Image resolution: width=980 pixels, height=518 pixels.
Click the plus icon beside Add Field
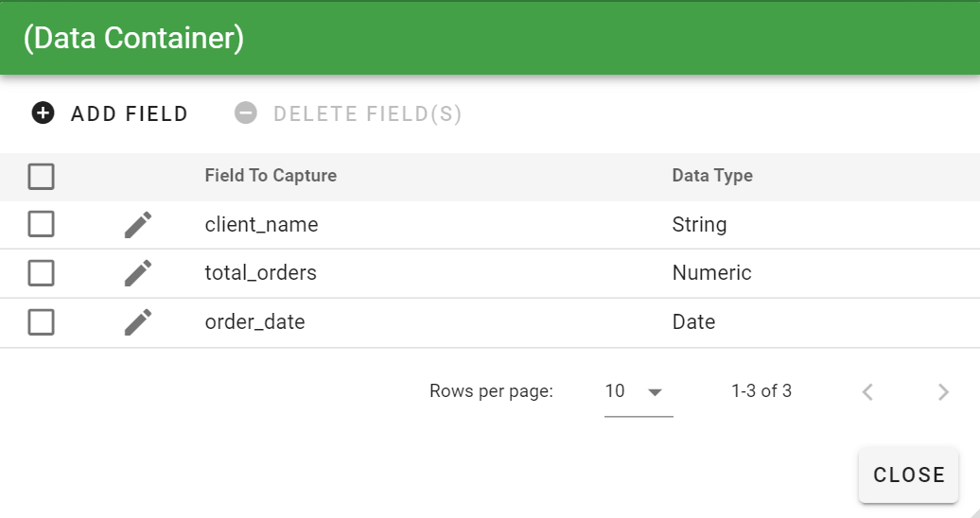click(x=44, y=113)
